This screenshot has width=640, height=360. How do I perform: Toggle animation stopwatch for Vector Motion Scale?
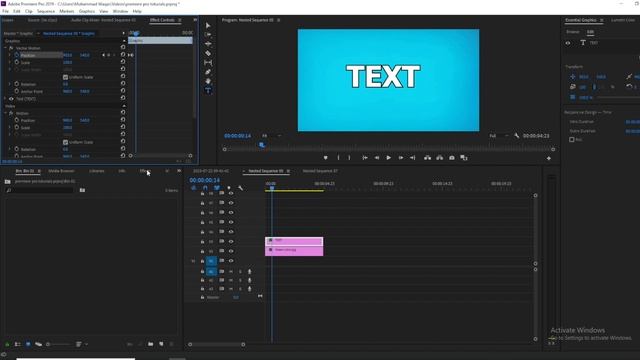tap(17, 62)
